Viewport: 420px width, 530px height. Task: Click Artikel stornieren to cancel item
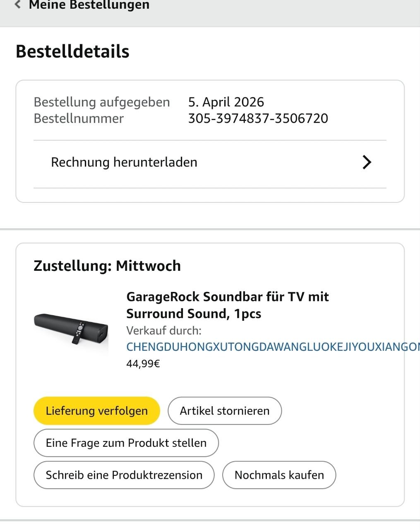pyautogui.click(x=224, y=411)
